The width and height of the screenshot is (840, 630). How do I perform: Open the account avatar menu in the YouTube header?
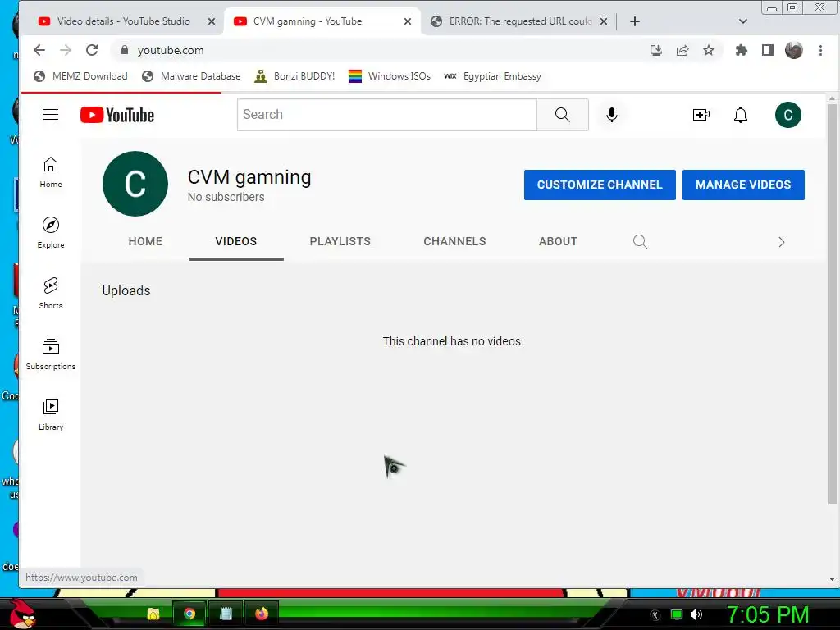coord(788,115)
